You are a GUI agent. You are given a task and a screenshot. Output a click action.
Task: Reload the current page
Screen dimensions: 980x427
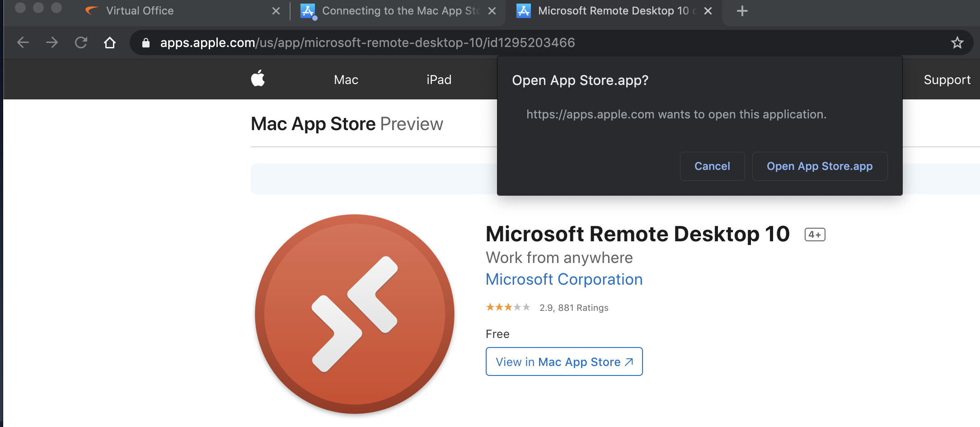click(81, 42)
